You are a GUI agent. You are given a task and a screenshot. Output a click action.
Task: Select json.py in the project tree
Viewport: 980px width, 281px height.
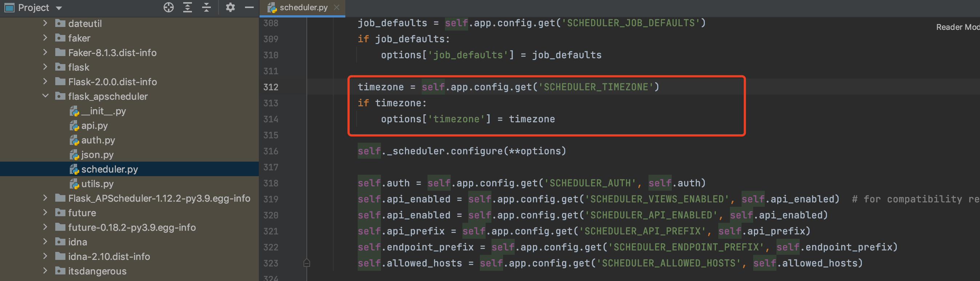tap(97, 155)
